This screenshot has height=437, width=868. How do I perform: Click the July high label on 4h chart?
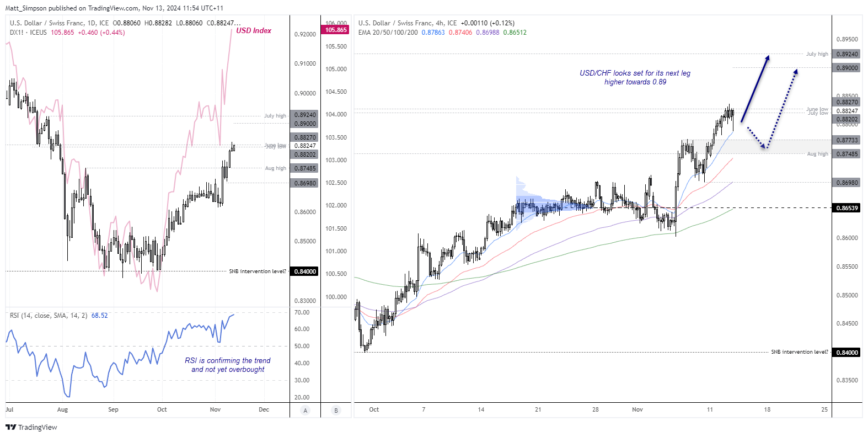[x=817, y=54]
